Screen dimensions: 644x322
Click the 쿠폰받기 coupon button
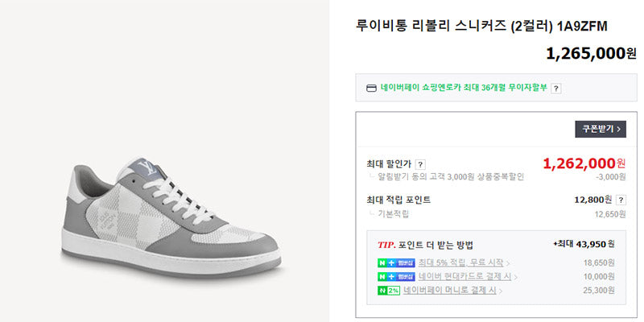tap(601, 129)
